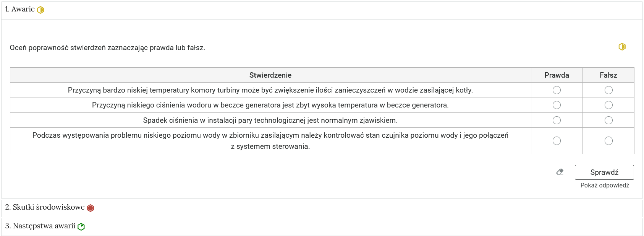Select Prawda for the water level sensor statement

(x=557, y=140)
